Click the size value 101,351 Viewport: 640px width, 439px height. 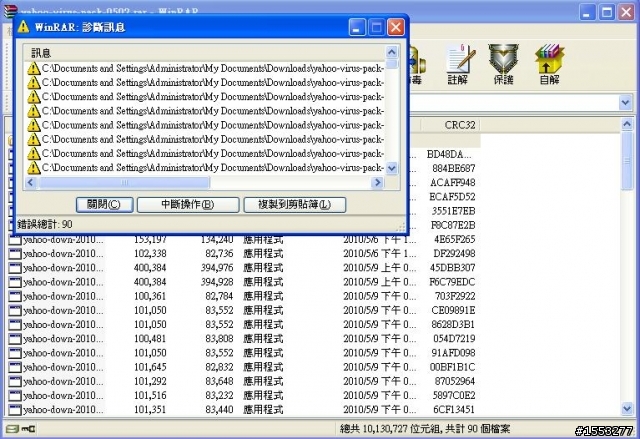tap(150, 410)
